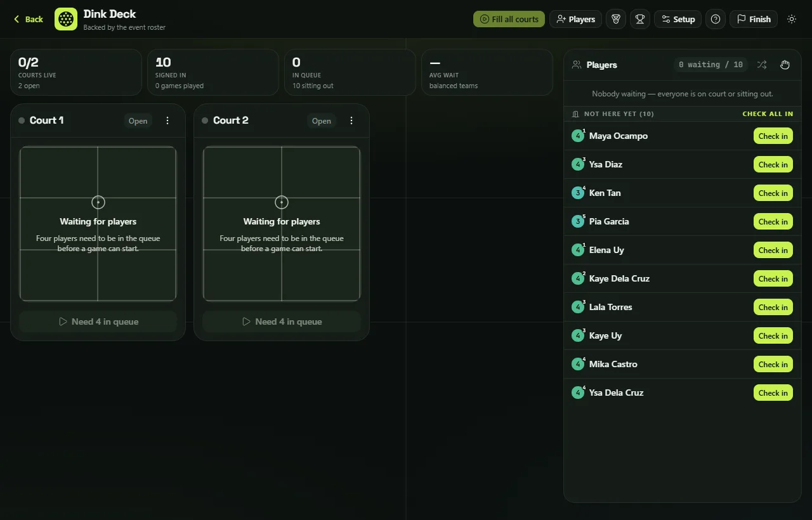Image resolution: width=812 pixels, height=520 pixels.
Task: Click the shuffle icon in Players panel
Action: click(x=762, y=65)
